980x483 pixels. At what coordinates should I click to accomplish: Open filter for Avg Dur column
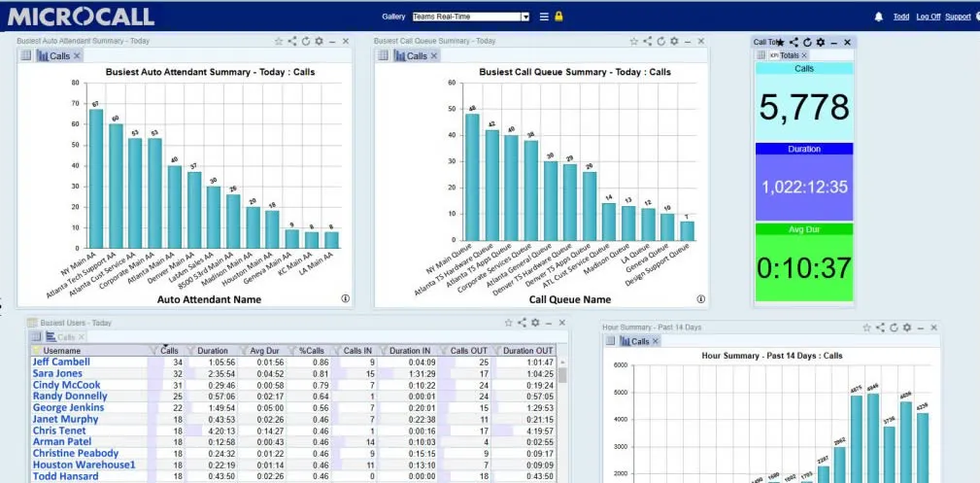click(x=243, y=351)
